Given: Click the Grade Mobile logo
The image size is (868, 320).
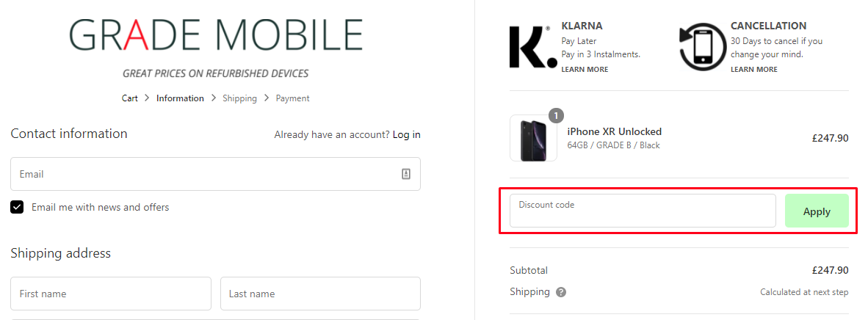Looking at the screenshot, I should [216, 35].
